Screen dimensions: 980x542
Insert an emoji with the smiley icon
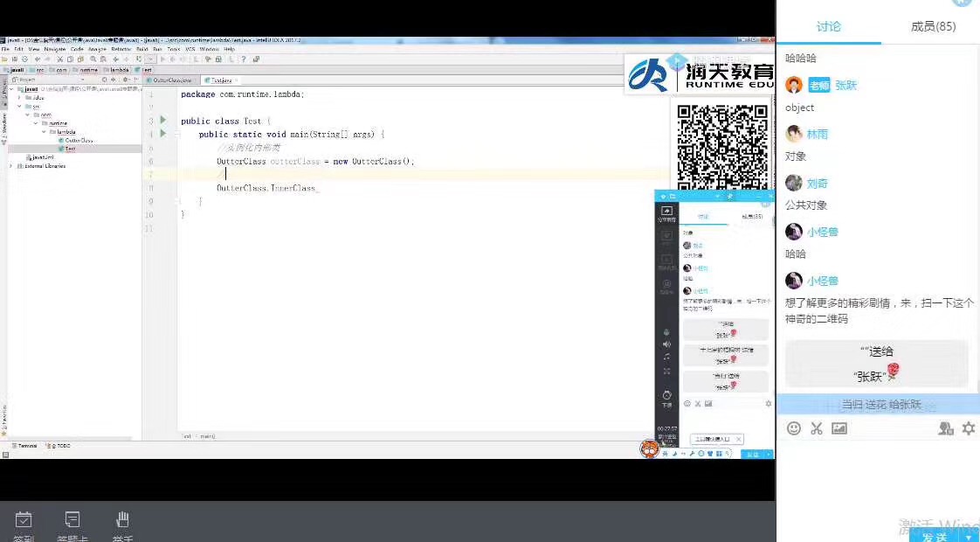pos(794,428)
